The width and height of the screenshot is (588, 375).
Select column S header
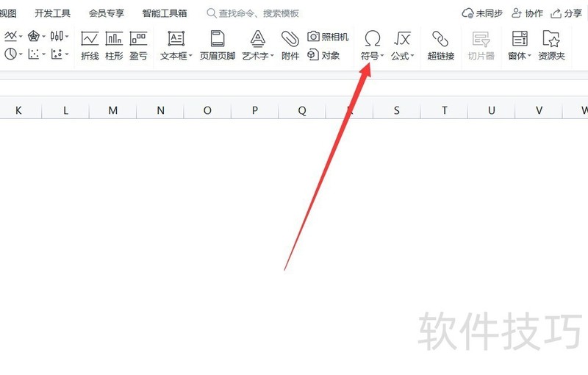397,110
